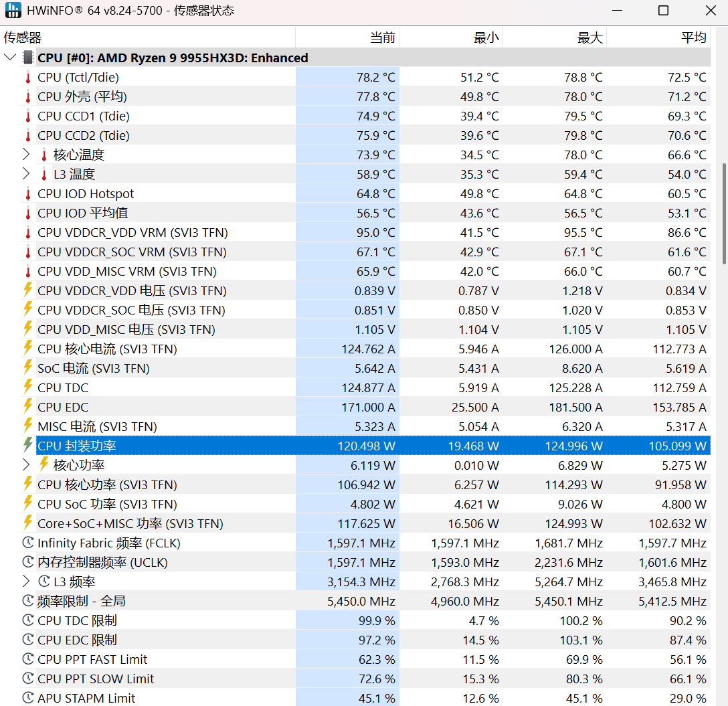Expand the 核心温度 sensor subtree
The image size is (728, 706).
click(26, 155)
